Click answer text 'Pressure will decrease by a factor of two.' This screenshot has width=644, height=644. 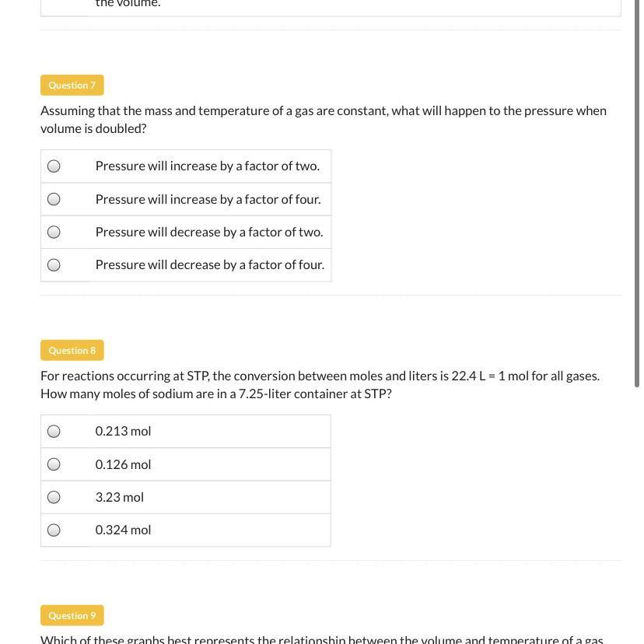click(x=208, y=232)
